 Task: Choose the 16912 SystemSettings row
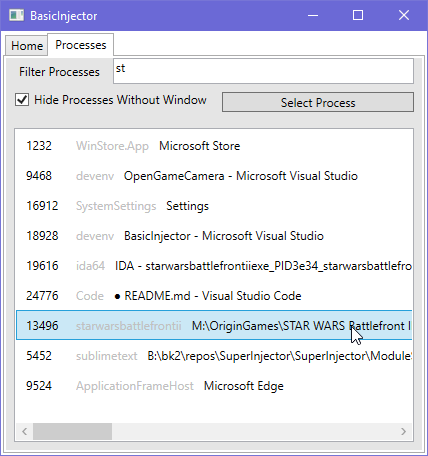coord(214,206)
